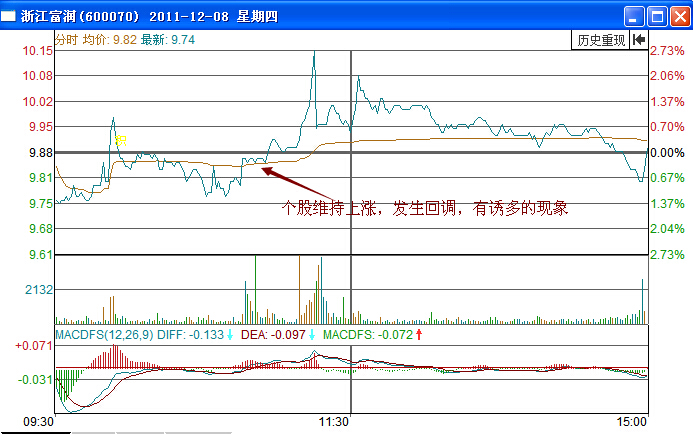Click the yellow star marker on chart
The height and width of the screenshot is (434, 693).
click(x=120, y=139)
